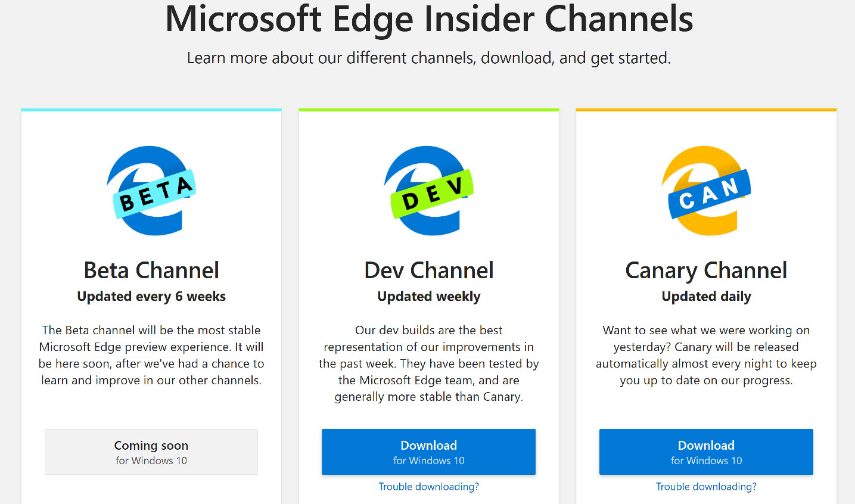Select the 'Dev Channel' heading

click(x=428, y=270)
